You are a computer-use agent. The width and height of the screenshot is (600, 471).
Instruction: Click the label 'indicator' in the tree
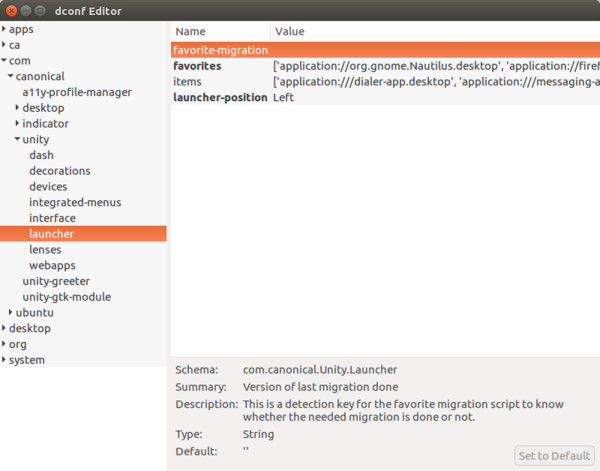46,124
